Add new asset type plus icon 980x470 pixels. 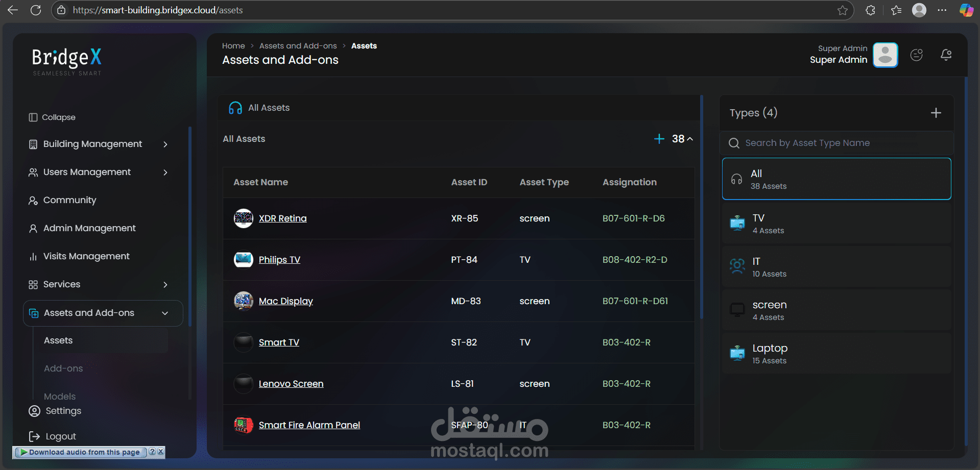point(936,113)
